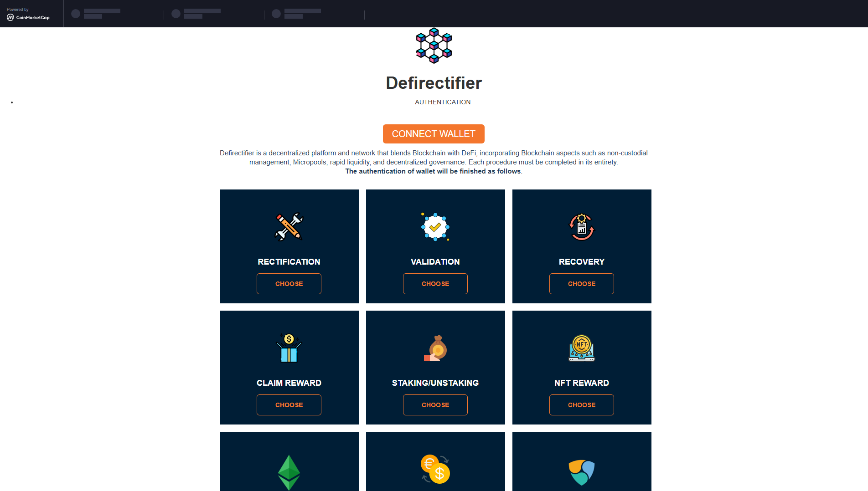Click the CLAIM REWARD card heading
This screenshot has width=868, height=491.
point(289,383)
